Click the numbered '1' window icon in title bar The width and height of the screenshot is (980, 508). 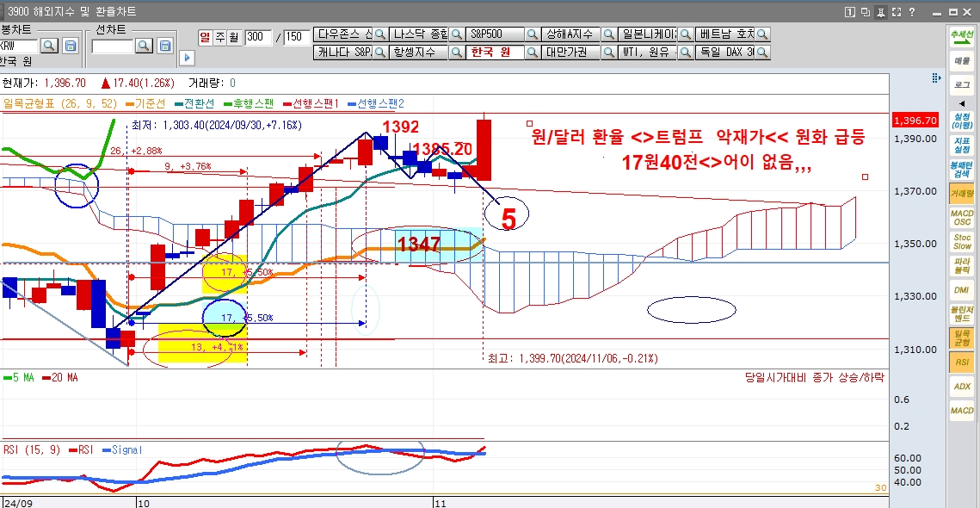[850, 12]
